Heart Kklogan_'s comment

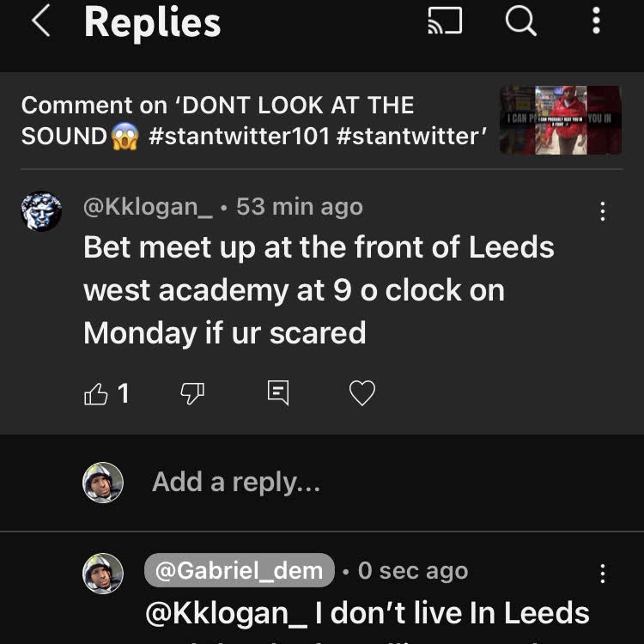[362, 394]
